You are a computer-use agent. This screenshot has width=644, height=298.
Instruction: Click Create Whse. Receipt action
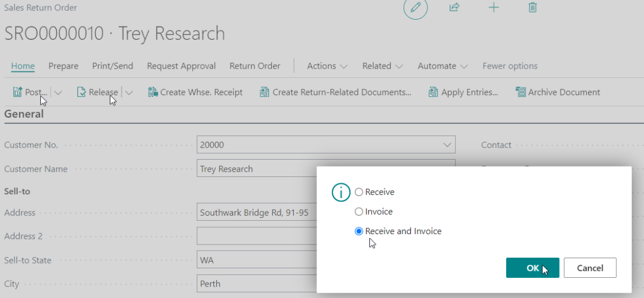(x=195, y=92)
